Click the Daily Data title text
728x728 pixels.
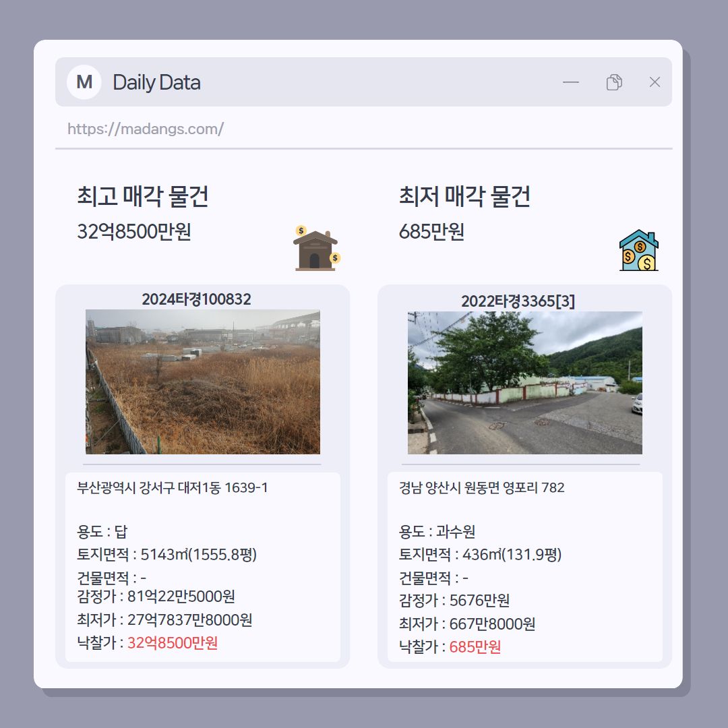pyautogui.click(x=156, y=82)
